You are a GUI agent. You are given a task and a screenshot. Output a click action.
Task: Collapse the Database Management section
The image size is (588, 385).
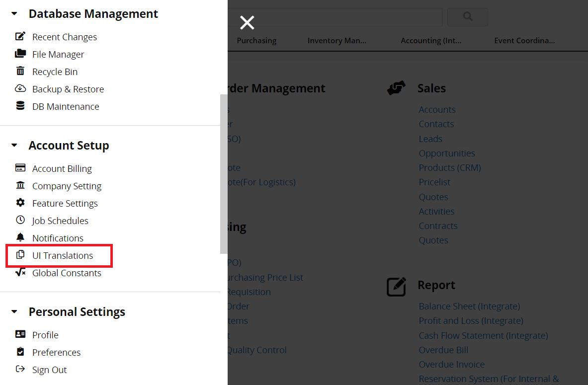(14, 13)
